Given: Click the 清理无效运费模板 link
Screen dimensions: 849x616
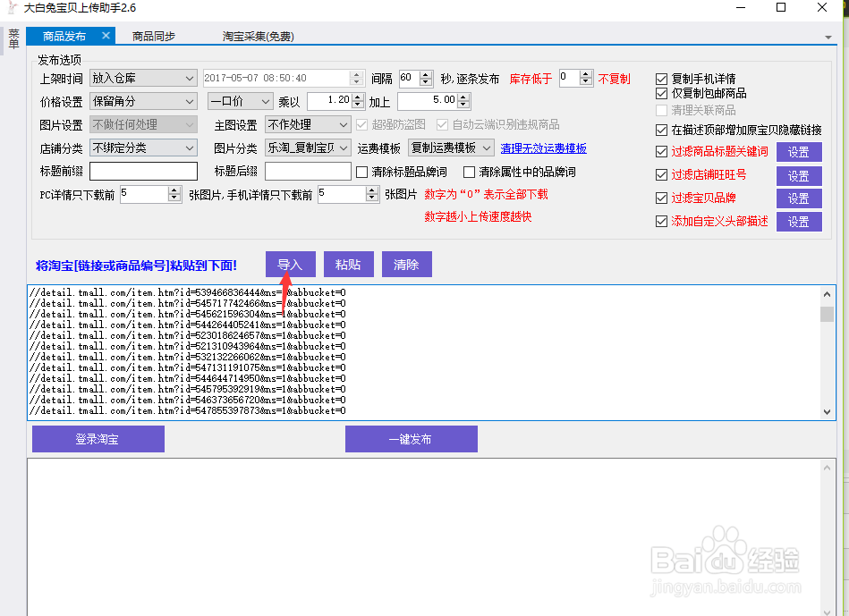Looking at the screenshot, I should [x=543, y=148].
